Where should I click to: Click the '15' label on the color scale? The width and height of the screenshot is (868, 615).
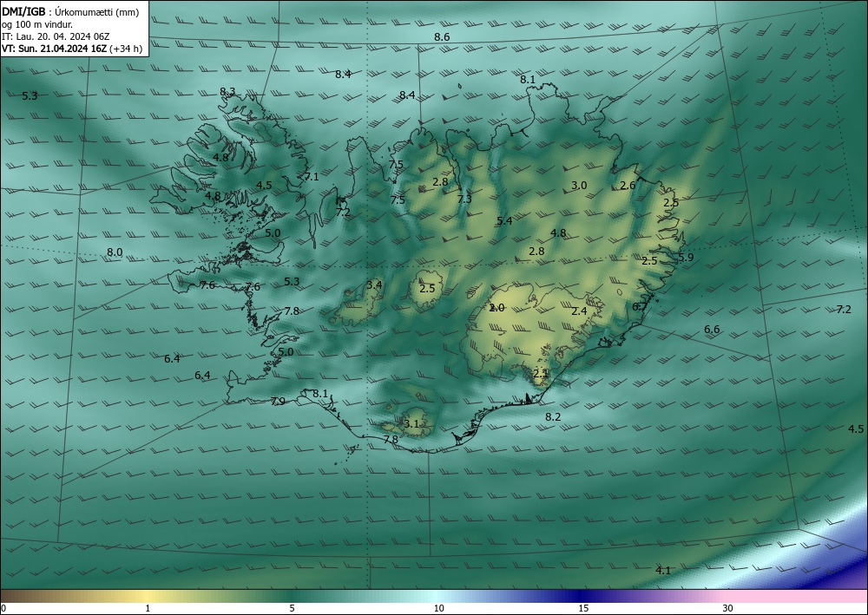click(x=583, y=608)
